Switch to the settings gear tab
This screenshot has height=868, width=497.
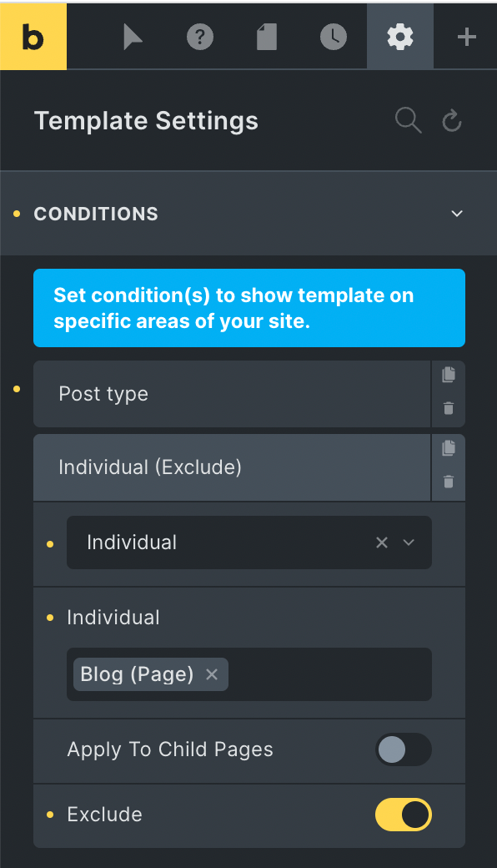tap(399, 36)
